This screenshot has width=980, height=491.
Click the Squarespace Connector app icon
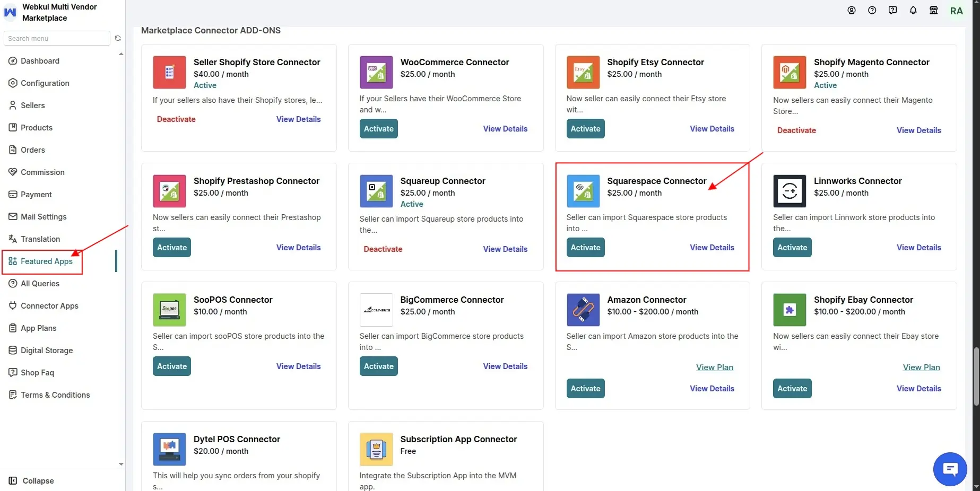tap(583, 191)
